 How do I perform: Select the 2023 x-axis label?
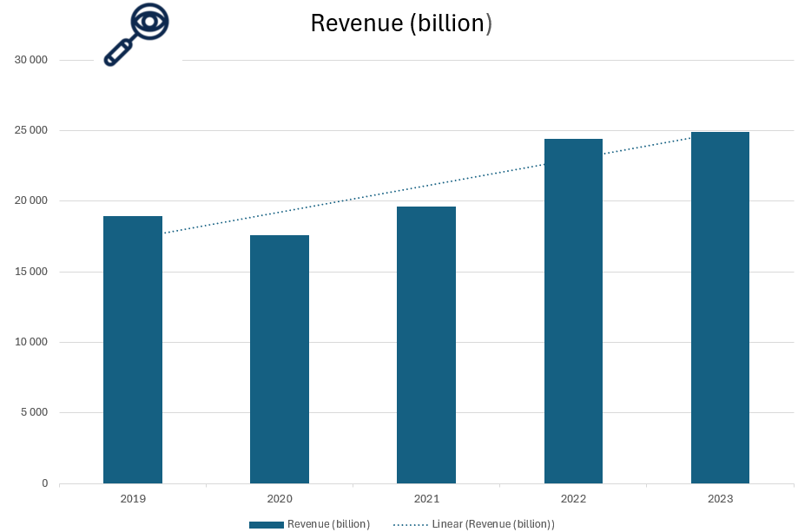click(x=720, y=499)
